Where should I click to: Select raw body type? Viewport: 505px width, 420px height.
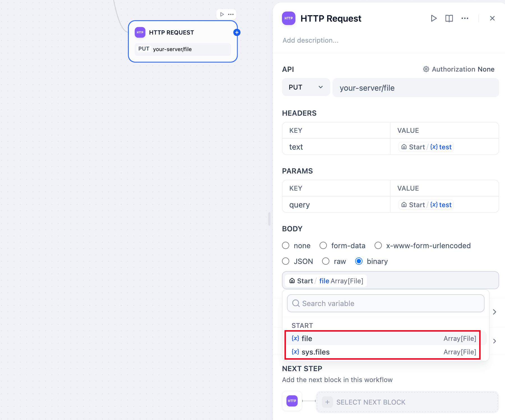click(326, 261)
